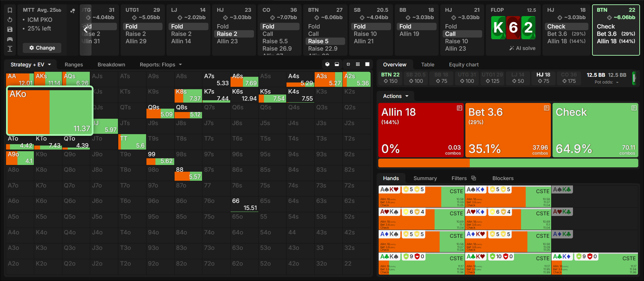The width and height of the screenshot is (644, 281).
Task: Click the three-bubbles icon beside MTT Avg. 25bb
Action: point(72,11)
